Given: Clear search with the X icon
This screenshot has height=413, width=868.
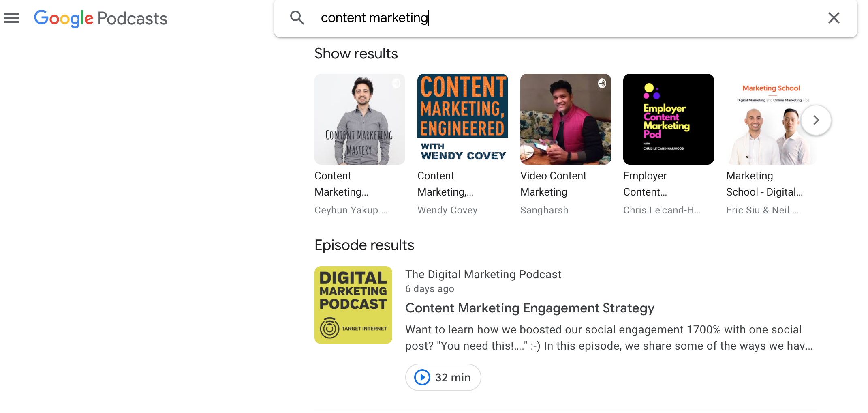Looking at the screenshot, I should tap(834, 18).
